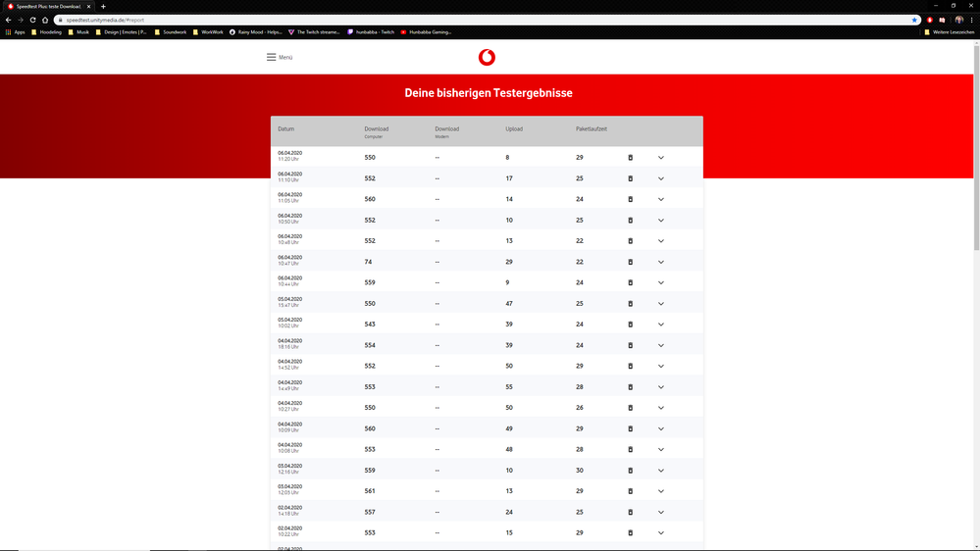Show details for 06.04.2020 10:50 Uhr
Screen dimensions: 980x551
click(660, 220)
